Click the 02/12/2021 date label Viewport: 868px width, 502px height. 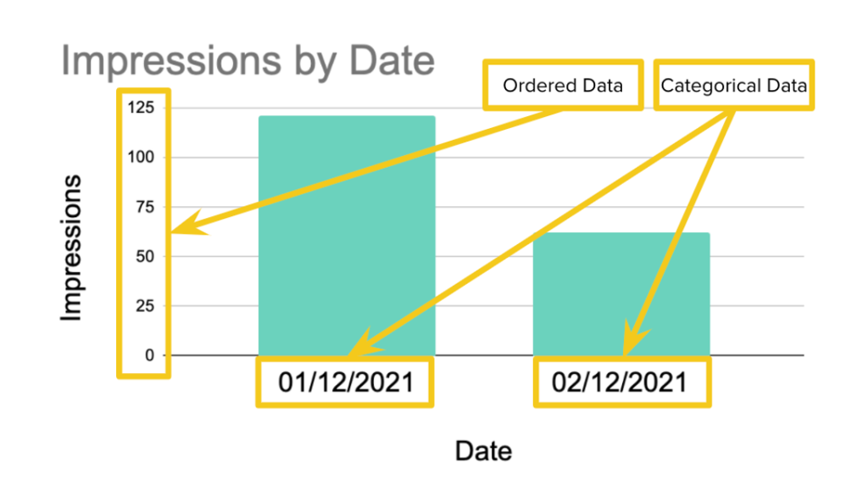point(621,382)
